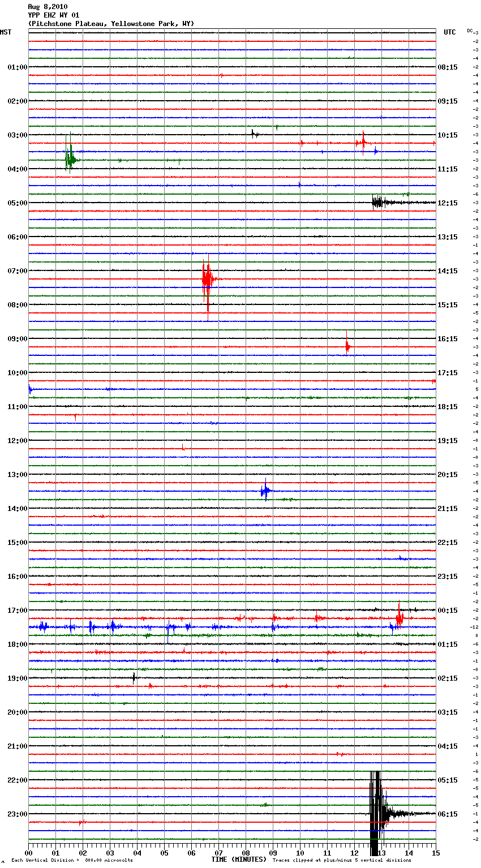481x868 pixels.
Task: Click the 12:15 UTC time label
Action: click(448, 203)
